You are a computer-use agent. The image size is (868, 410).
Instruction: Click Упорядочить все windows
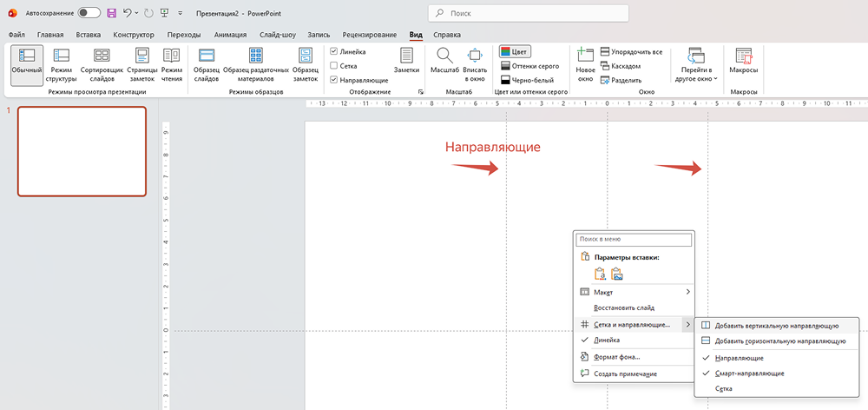632,51
